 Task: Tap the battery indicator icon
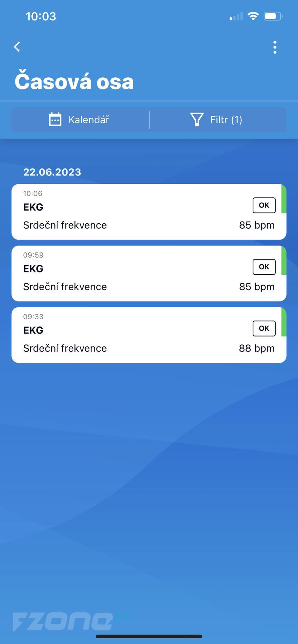273,16
